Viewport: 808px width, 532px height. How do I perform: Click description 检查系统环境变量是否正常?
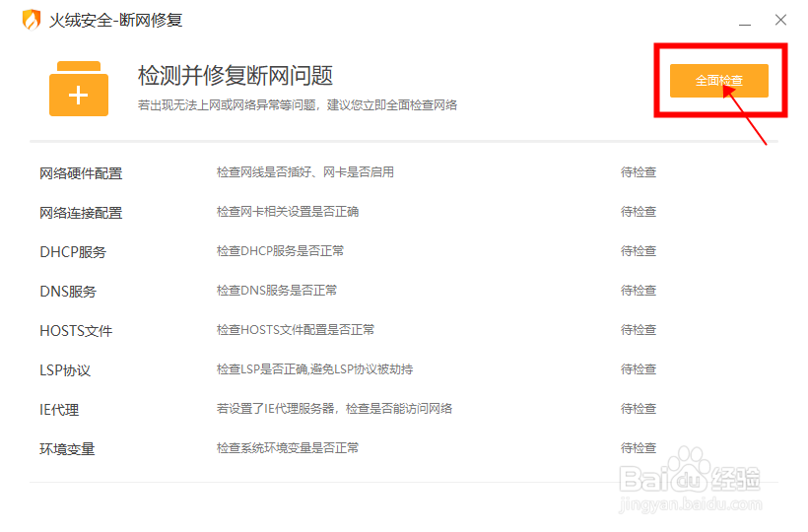(288, 448)
